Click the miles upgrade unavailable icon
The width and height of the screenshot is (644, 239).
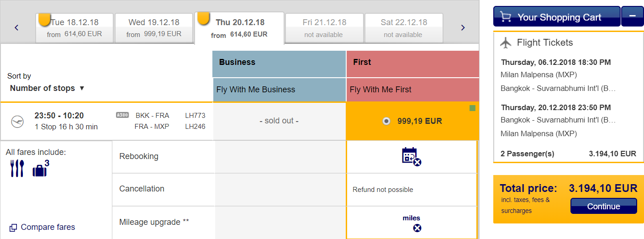pyautogui.click(x=417, y=228)
